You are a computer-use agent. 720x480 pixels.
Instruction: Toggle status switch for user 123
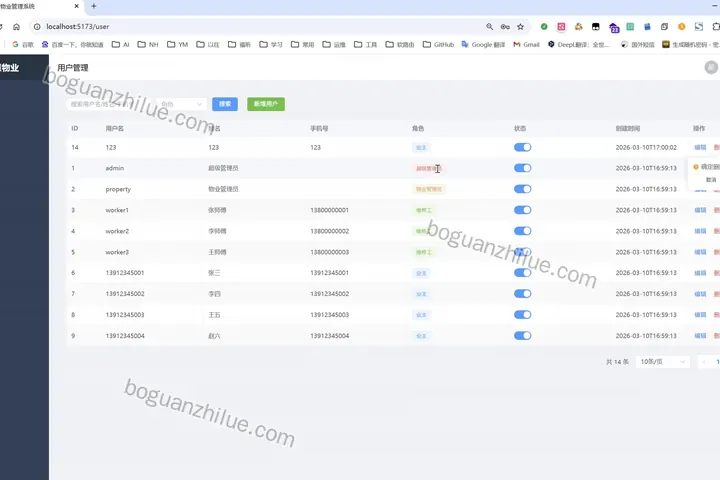pos(523,147)
